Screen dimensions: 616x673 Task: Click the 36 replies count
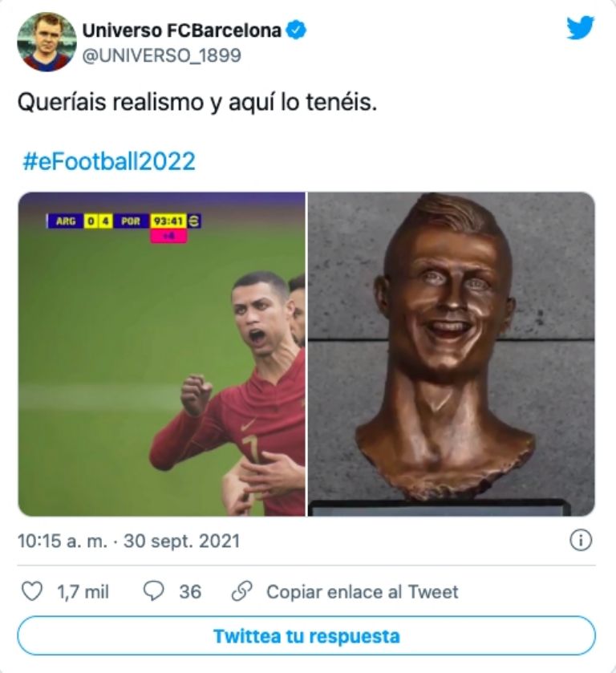(x=190, y=592)
